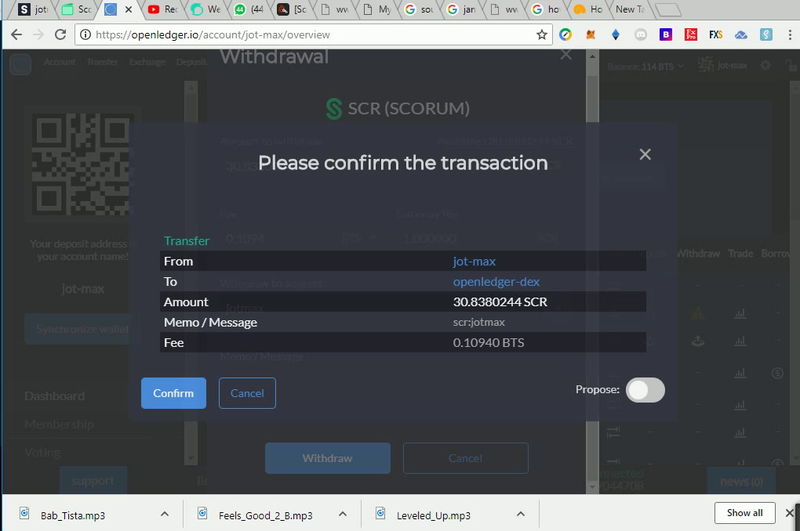Click the MetaMask fox extension icon
This screenshot has width=800, height=531.
(x=590, y=35)
